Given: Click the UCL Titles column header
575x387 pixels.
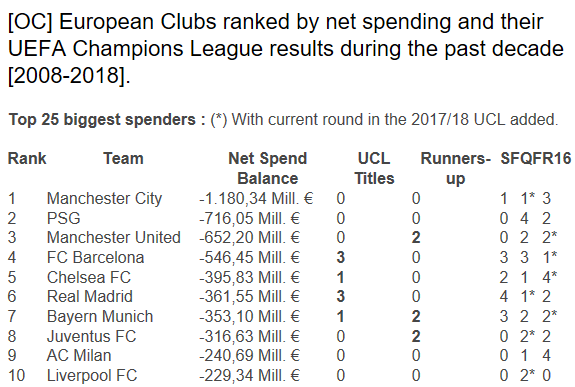Looking at the screenshot, I should click(374, 169).
